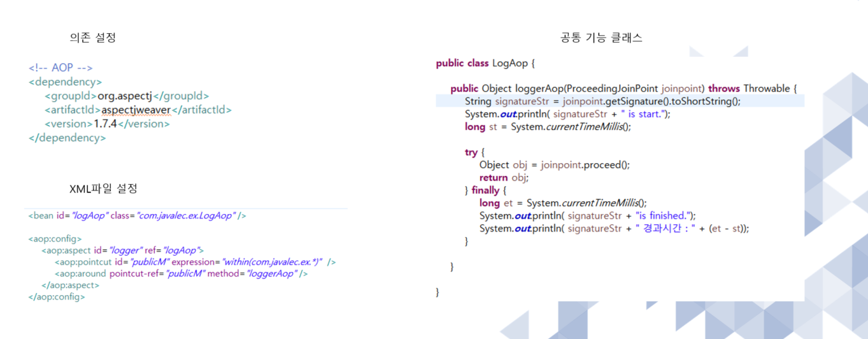Click the 'return obj;' line
This screenshot has width=868, height=339.
[x=504, y=178]
